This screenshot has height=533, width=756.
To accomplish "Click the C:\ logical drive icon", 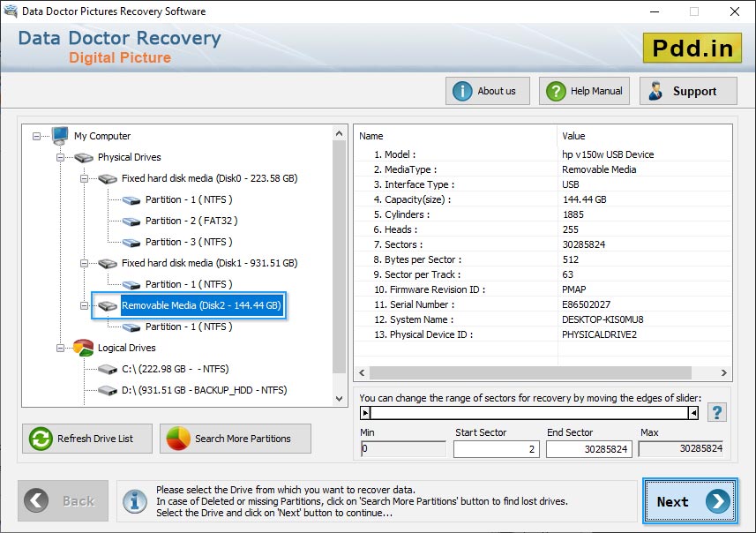I will [108, 370].
